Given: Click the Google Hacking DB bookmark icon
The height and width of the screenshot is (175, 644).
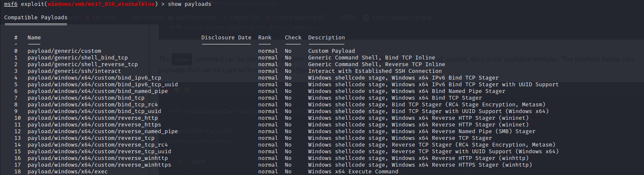Looking at the screenshot, I should click(268, 18).
